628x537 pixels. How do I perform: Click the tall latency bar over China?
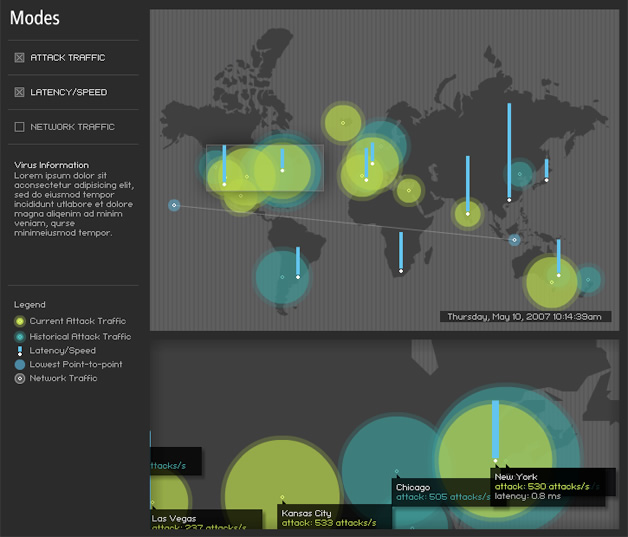[x=509, y=152]
